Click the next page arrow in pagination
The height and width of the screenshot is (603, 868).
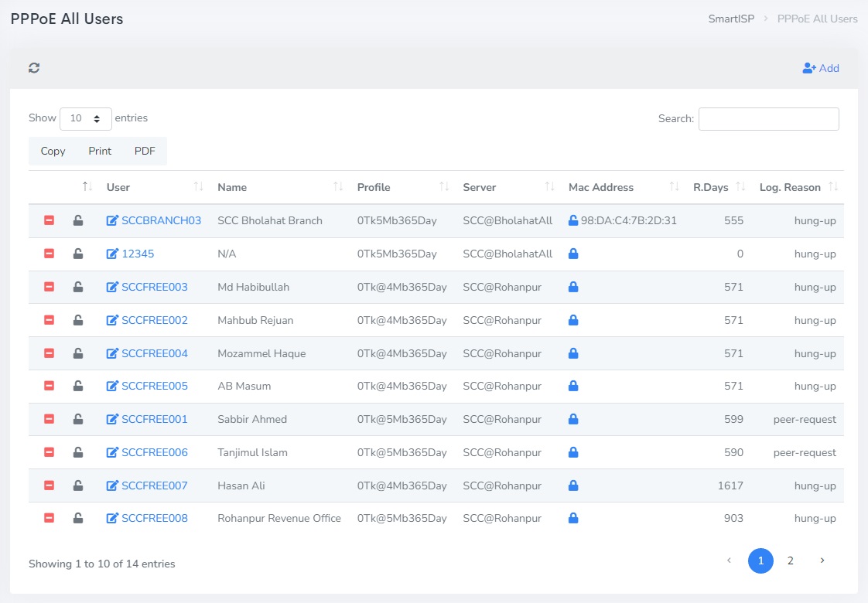tap(822, 561)
